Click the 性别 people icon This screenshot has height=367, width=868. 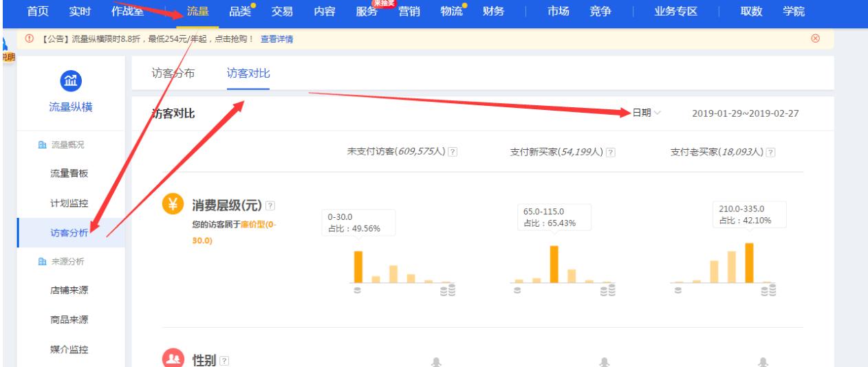coord(172,359)
